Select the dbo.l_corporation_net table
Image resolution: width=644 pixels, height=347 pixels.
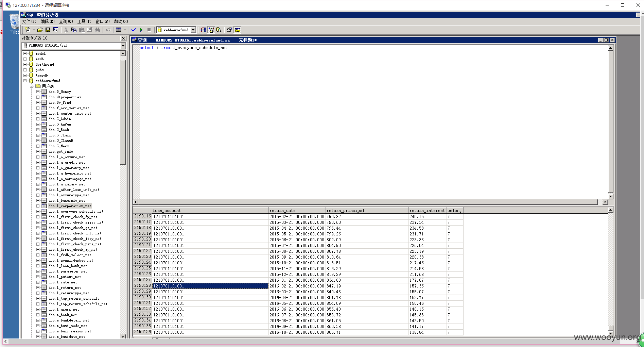[70, 206]
